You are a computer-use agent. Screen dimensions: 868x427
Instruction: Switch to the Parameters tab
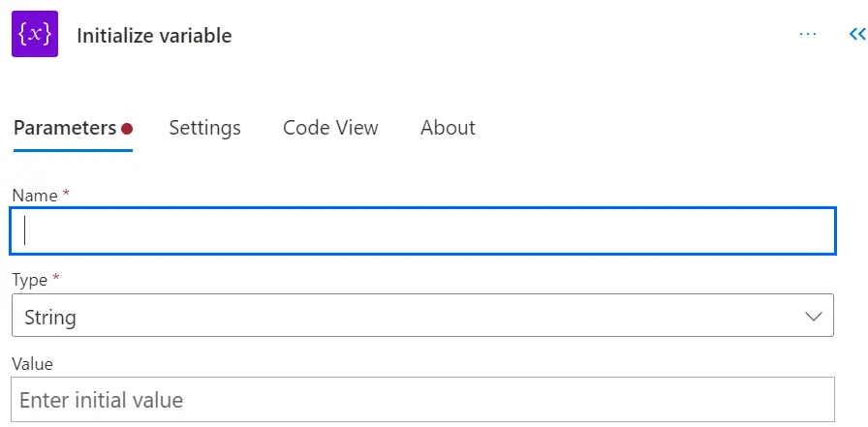pyautogui.click(x=64, y=128)
